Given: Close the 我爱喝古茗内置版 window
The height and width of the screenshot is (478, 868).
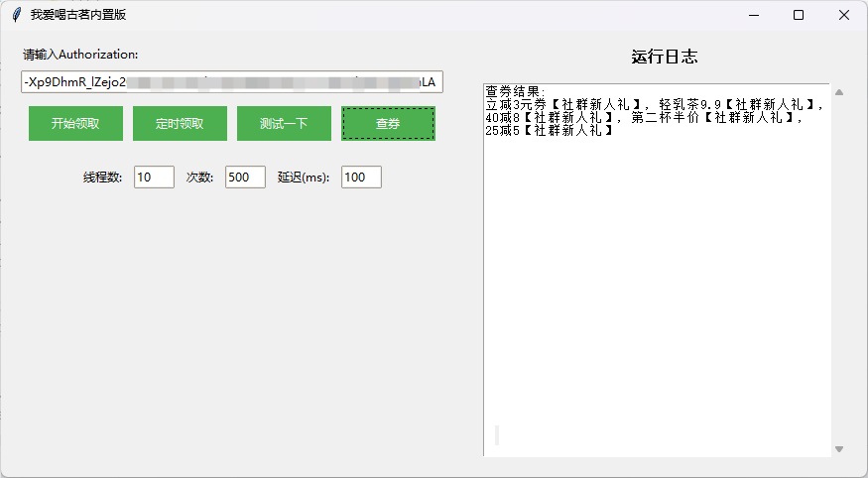Looking at the screenshot, I should click(x=844, y=15).
